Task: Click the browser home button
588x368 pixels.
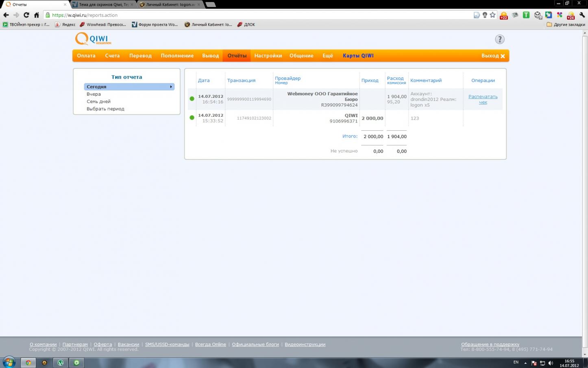Action: pyautogui.click(x=37, y=15)
